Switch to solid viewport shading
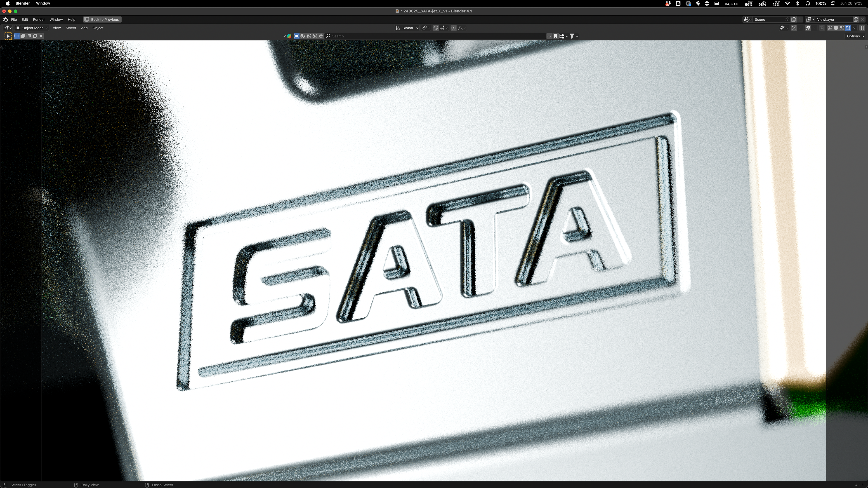Image resolution: width=868 pixels, height=488 pixels. 836,28
